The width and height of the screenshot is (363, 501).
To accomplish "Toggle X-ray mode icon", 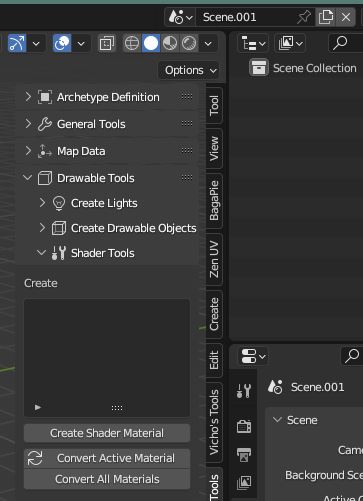I will click(x=107, y=44).
